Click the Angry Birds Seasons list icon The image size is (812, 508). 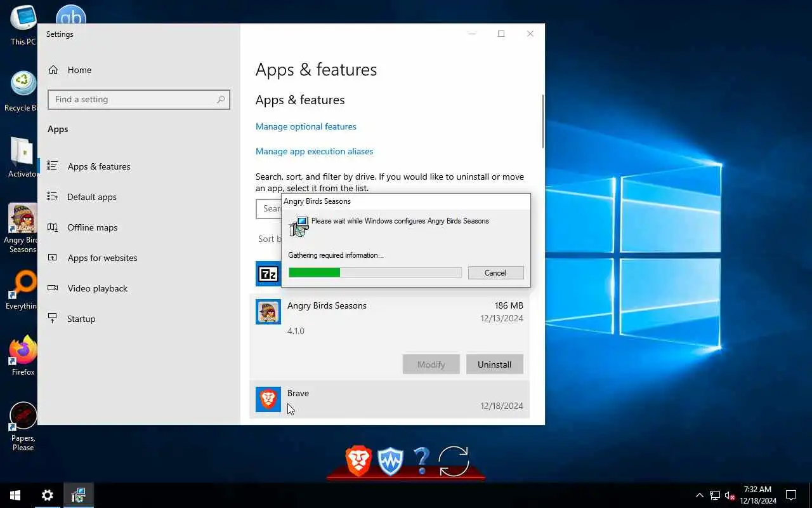coord(268,312)
